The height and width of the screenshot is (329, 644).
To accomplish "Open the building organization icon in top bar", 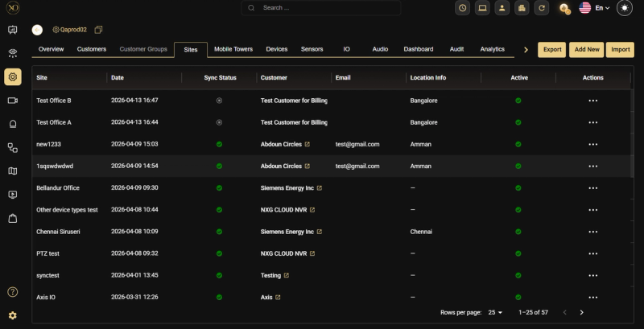I will (x=522, y=8).
